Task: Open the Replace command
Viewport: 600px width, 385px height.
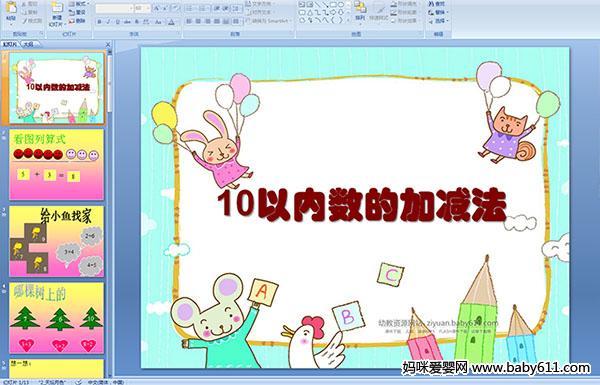Action: coord(437,12)
